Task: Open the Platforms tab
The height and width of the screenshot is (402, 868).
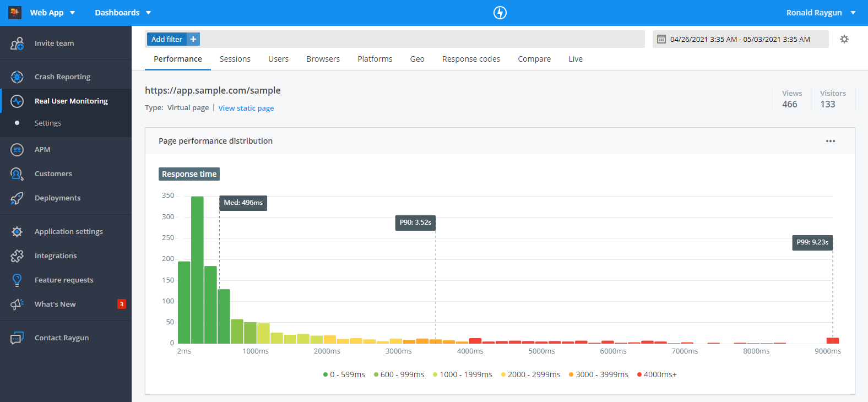Action: click(x=375, y=59)
